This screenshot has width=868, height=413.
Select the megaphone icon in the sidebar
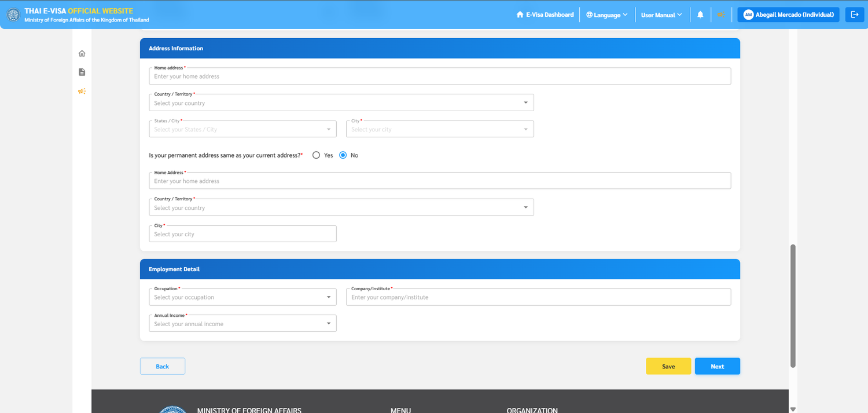pyautogui.click(x=82, y=91)
